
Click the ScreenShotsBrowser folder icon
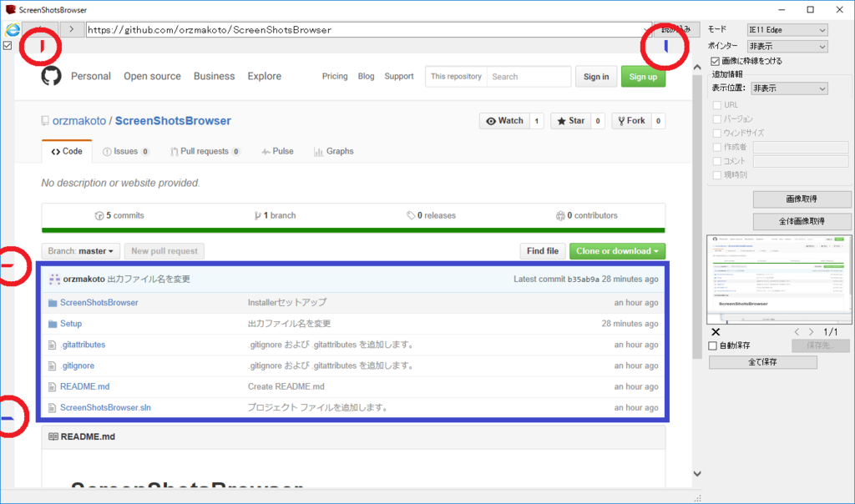pyautogui.click(x=53, y=303)
